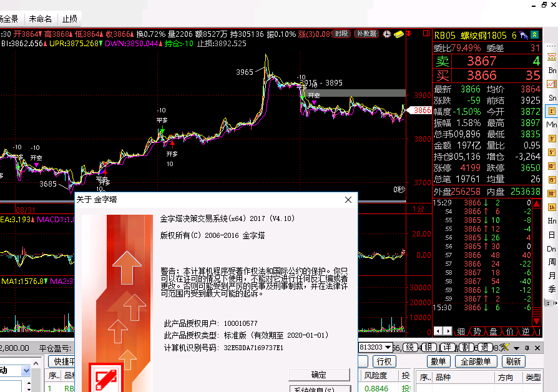The height and width of the screenshot is (392, 558).
Task: Open the 止损 tab
Action: (69, 19)
